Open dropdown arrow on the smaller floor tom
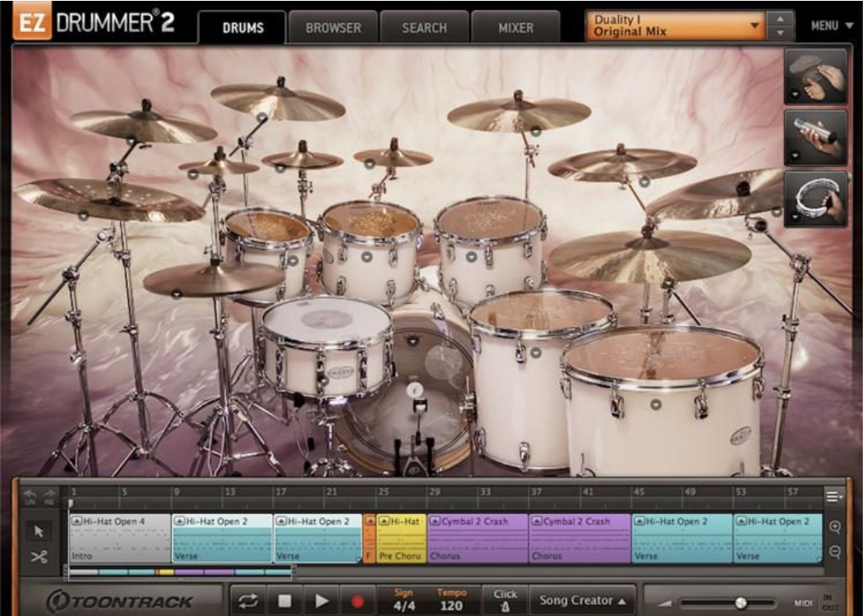This screenshot has width=863, height=616. click(x=536, y=352)
